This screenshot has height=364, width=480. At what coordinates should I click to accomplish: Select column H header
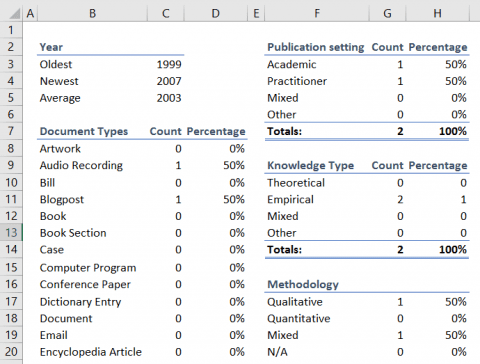(438, 14)
